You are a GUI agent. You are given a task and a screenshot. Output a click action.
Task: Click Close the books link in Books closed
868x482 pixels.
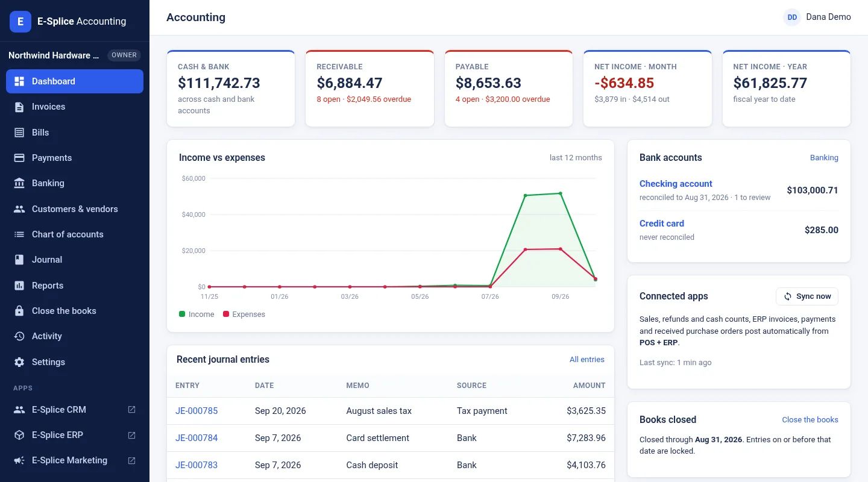pos(810,420)
